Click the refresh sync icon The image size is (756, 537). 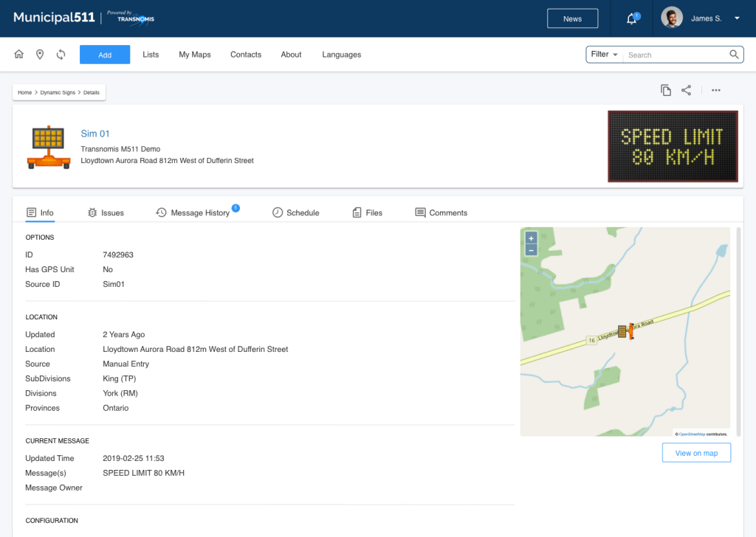pos(61,55)
